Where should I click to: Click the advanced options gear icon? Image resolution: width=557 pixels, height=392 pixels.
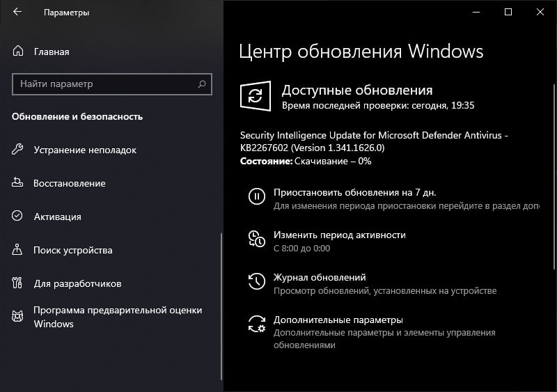tap(256, 324)
